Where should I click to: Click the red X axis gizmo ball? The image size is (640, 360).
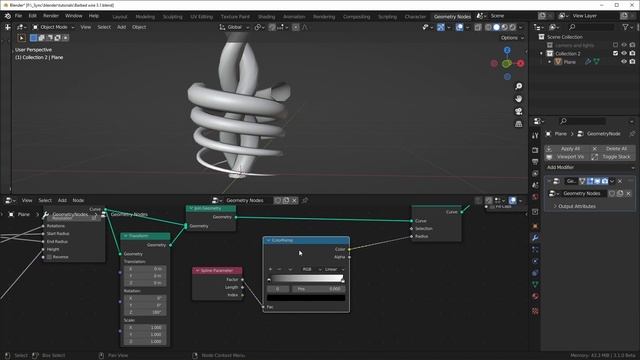point(520,63)
